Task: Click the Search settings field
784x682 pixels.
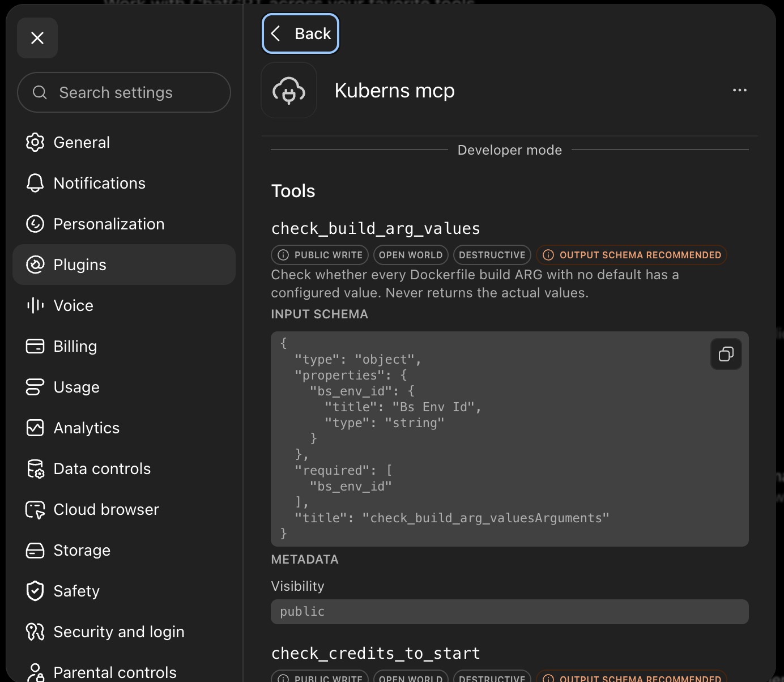Action: pyautogui.click(x=124, y=92)
